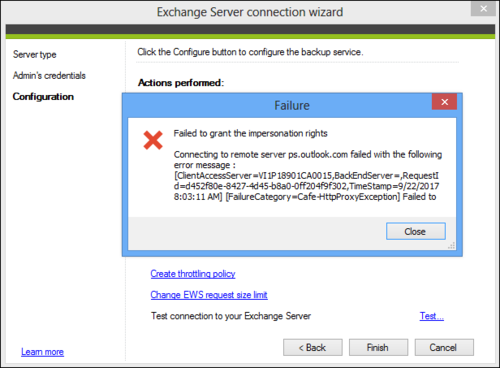Click the Failure dialog title bar

[x=277, y=105]
